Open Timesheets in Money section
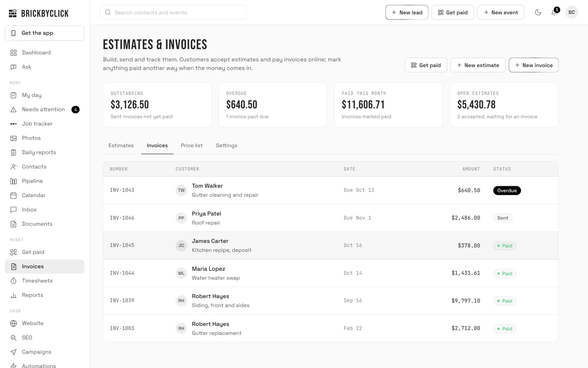This screenshot has height=368, width=588. click(x=44, y=281)
